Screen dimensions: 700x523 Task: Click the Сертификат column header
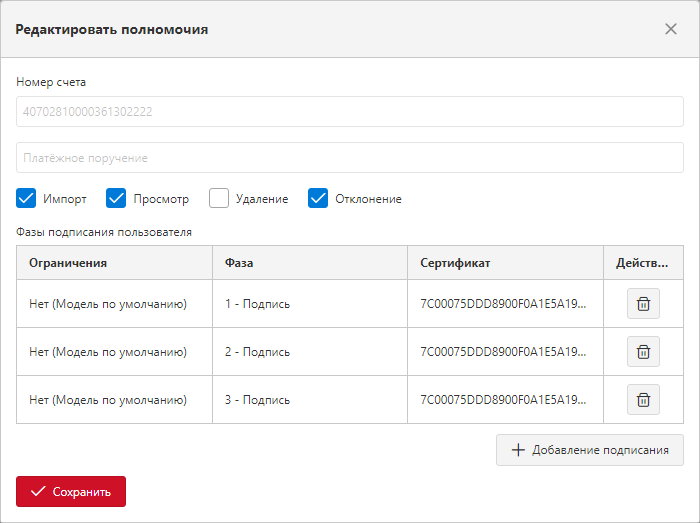[505, 263]
